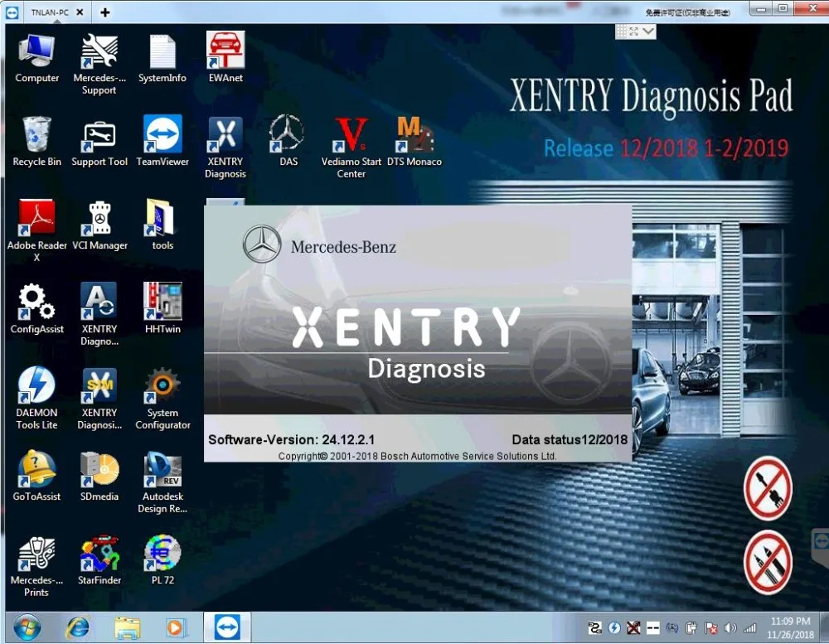Open Windows Explorer from taskbar
Screen dimensions: 829x644
127,628
